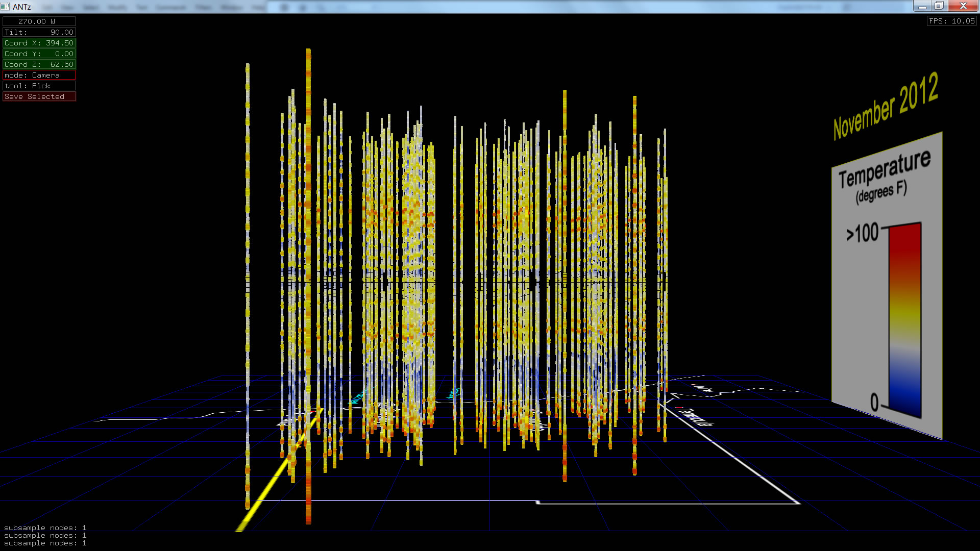Click the ANTz application icon in title bar

click(x=5, y=7)
